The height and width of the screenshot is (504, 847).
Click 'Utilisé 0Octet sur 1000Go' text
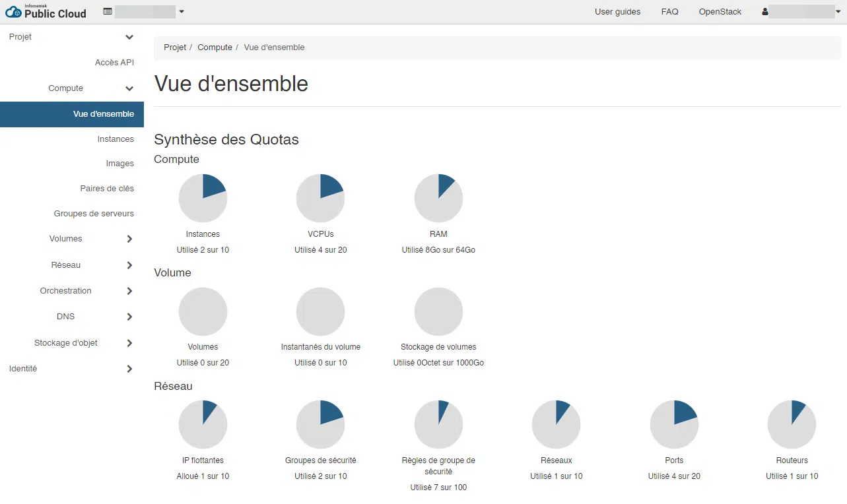438,363
